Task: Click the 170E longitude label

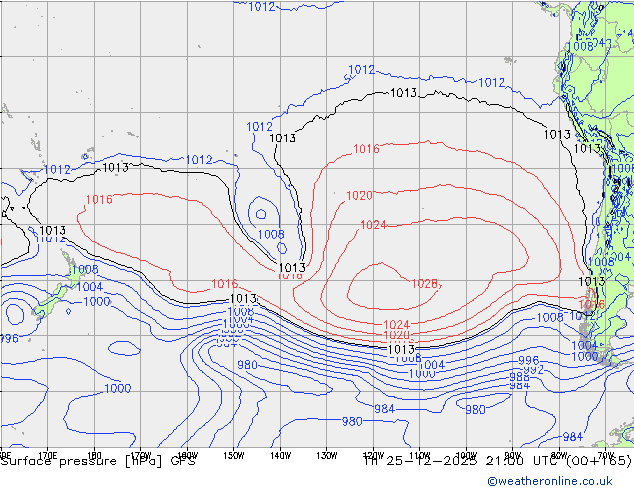Action: coord(48,456)
